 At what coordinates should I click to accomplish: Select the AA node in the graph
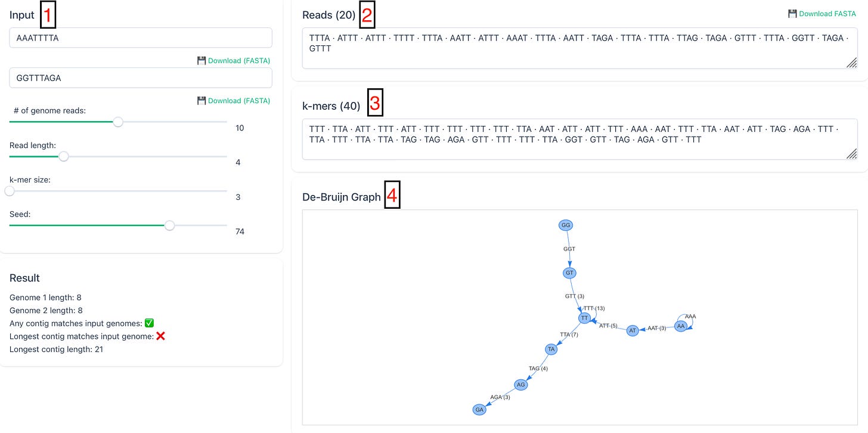coord(680,326)
